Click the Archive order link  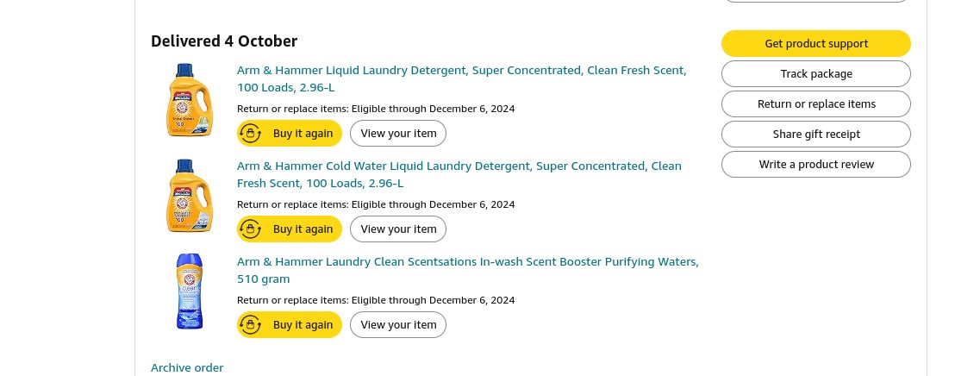[x=187, y=368]
